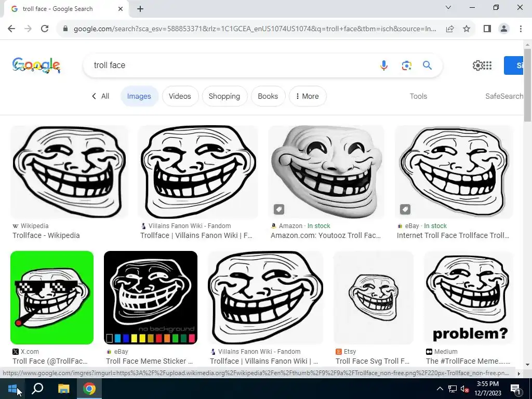The height and width of the screenshot is (399, 532).
Task: Click the eBay thumbnail in first row
Action: click(x=454, y=172)
